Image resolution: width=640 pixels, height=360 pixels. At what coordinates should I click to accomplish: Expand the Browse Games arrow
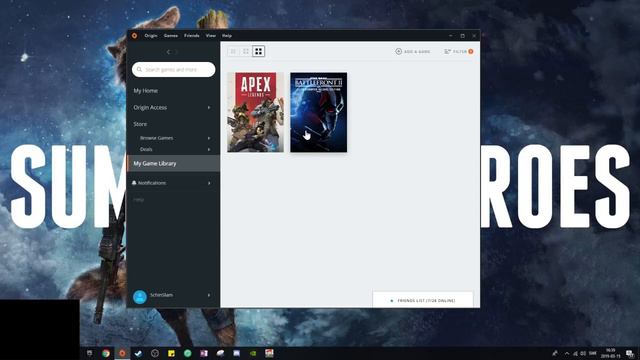pyautogui.click(x=209, y=138)
